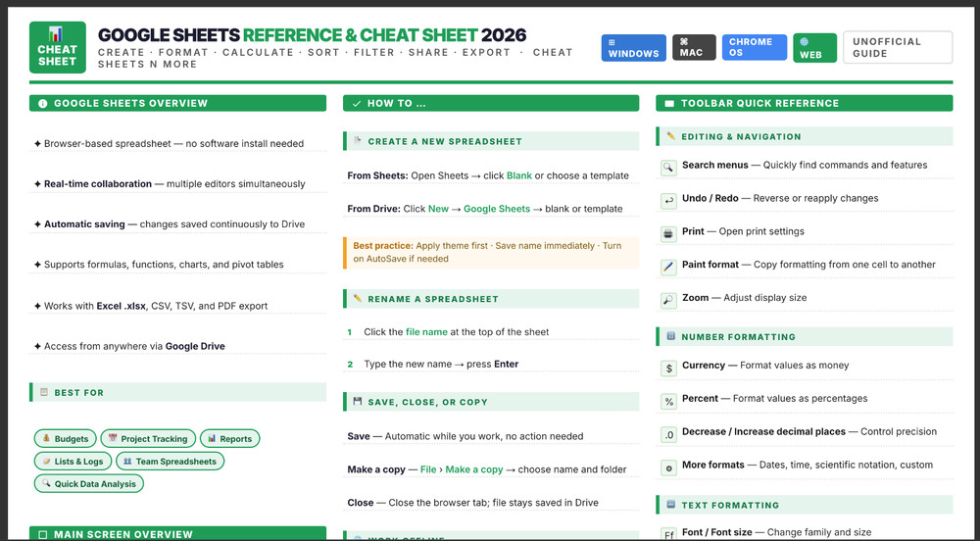Click the Team Spreadsheets tag
The width and height of the screenshot is (980, 541).
coord(170,461)
